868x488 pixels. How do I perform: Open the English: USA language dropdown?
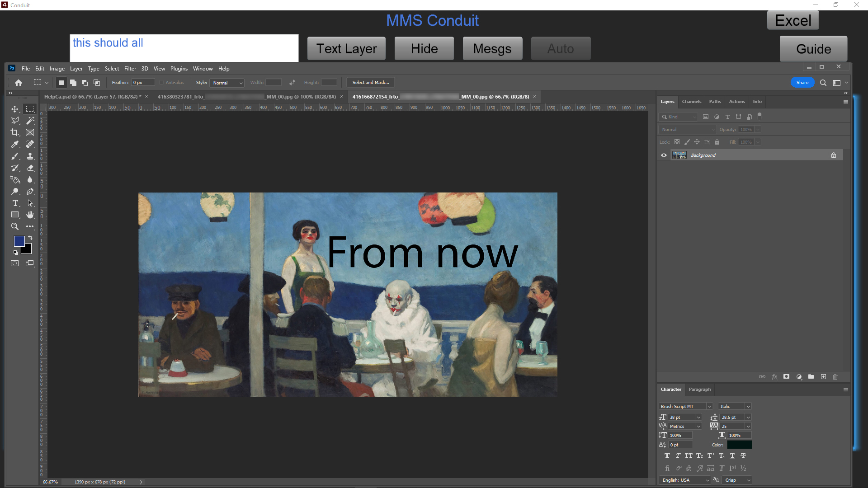(685, 480)
